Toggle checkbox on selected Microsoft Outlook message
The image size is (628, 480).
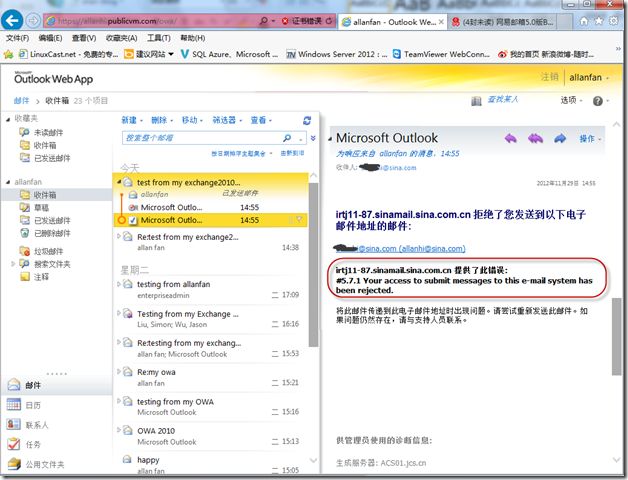pyautogui.click(x=132, y=220)
